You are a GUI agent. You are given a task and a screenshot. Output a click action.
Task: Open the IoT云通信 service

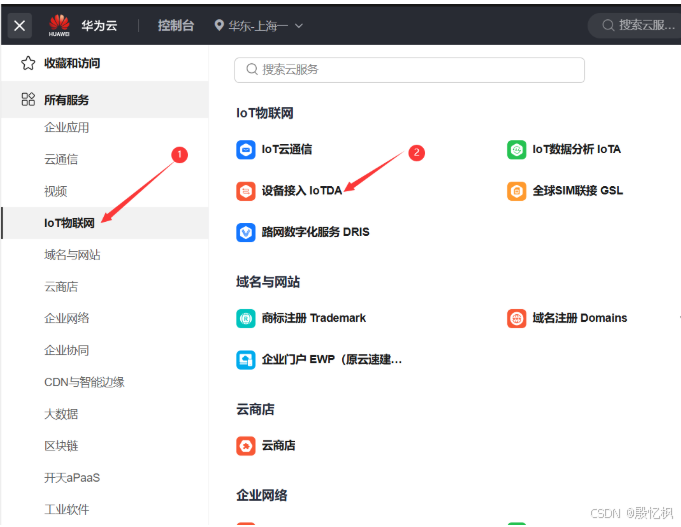pos(287,149)
